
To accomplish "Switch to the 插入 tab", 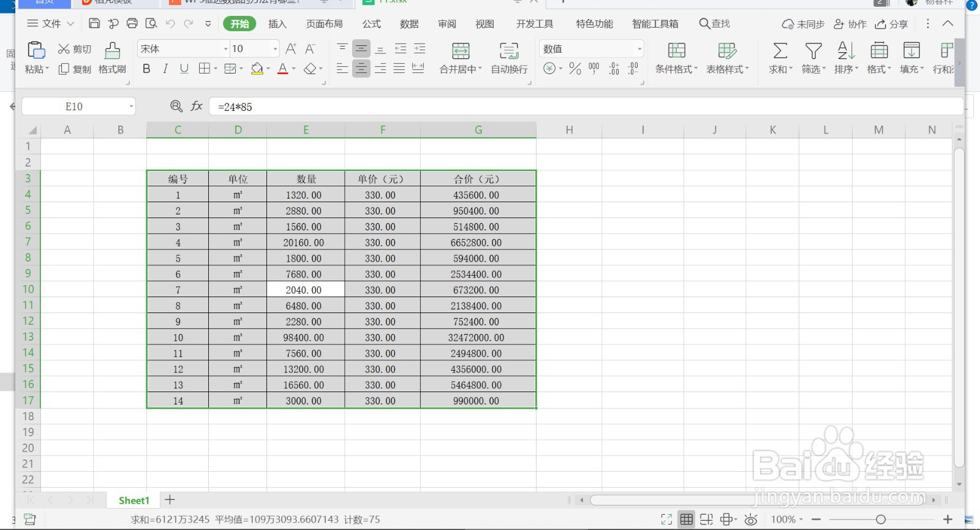I will click(x=277, y=23).
